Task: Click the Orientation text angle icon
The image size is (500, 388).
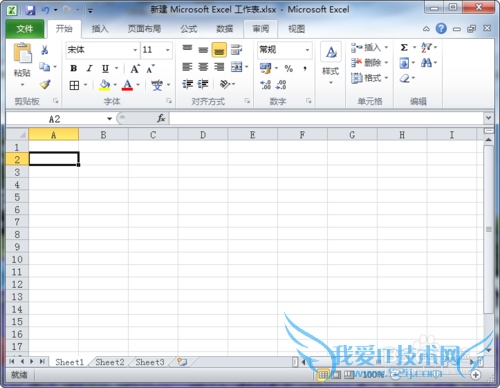Action: point(225,84)
